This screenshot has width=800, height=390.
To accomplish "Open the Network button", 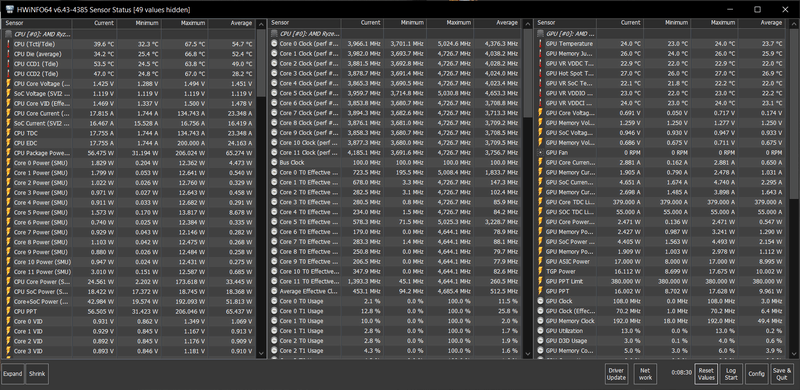I will (645, 374).
